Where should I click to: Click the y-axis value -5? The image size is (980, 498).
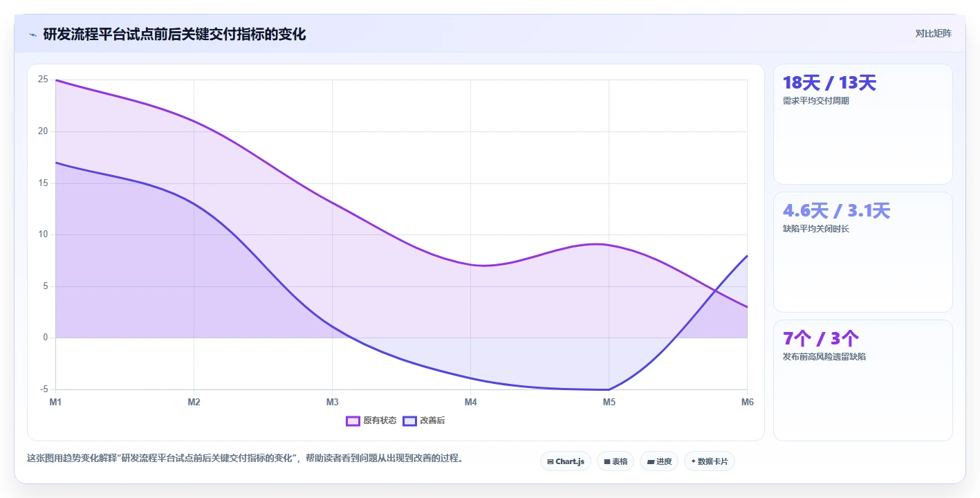[44, 389]
